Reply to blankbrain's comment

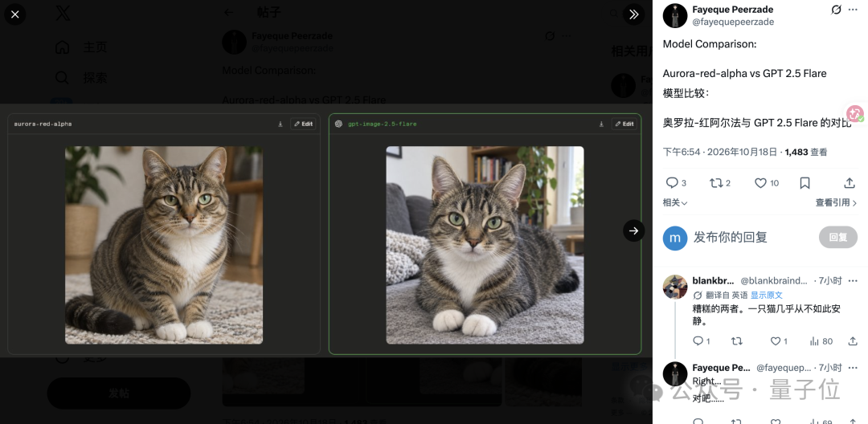pyautogui.click(x=701, y=341)
